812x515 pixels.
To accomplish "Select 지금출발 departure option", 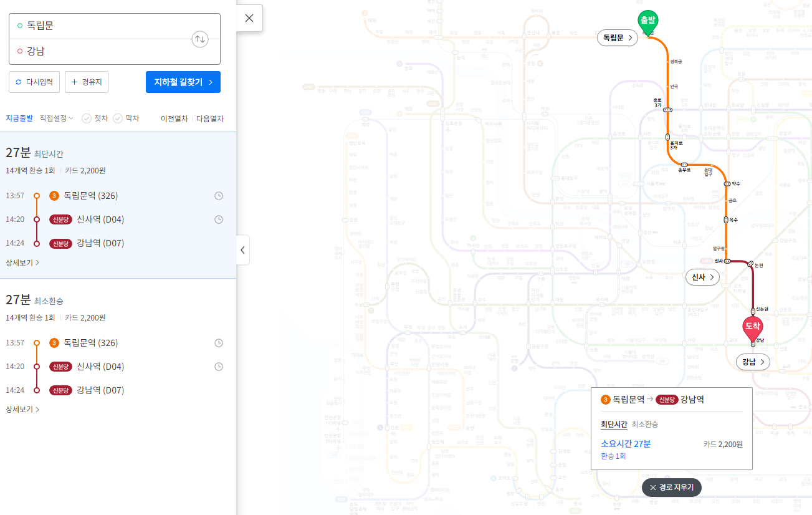I will [x=19, y=118].
